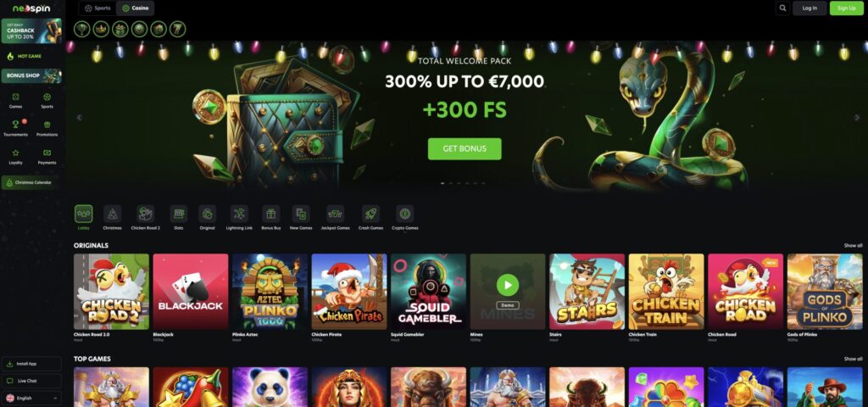
Task: Open Loyalty star icon in sidebar
Action: 15,153
